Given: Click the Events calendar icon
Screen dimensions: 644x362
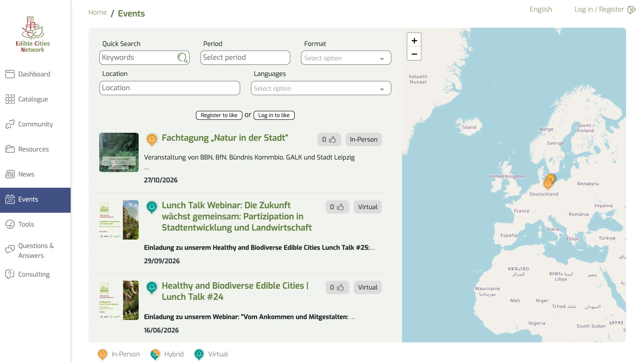Looking at the screenshot, I should click(x=10, y=199).
